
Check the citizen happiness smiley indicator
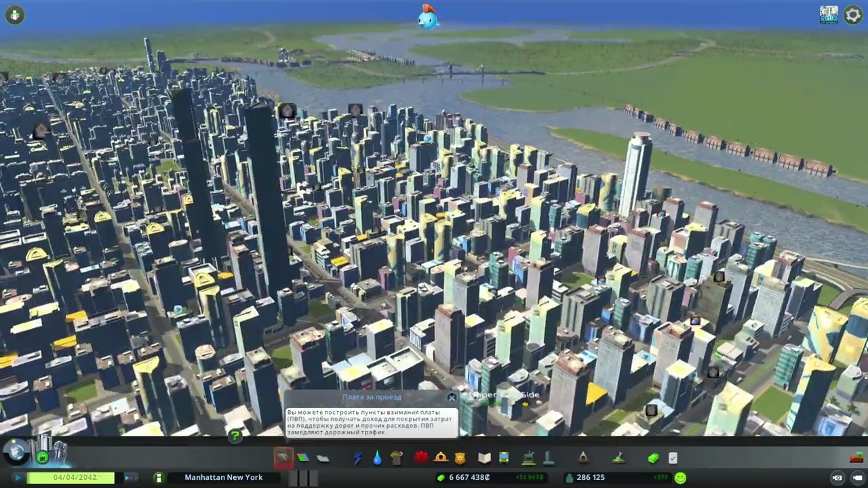pyautogui.click(x=680, y=478)
